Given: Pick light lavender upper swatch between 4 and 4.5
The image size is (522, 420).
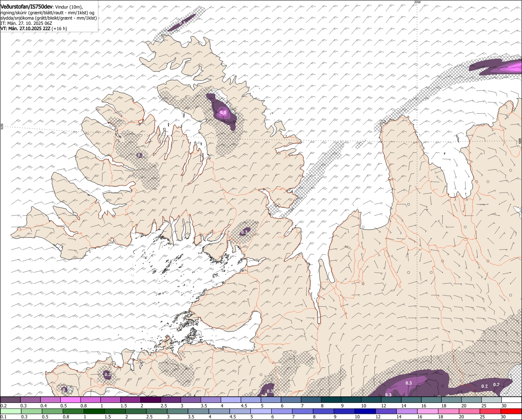Looking at the screenshot, I should tap(230, 400).
